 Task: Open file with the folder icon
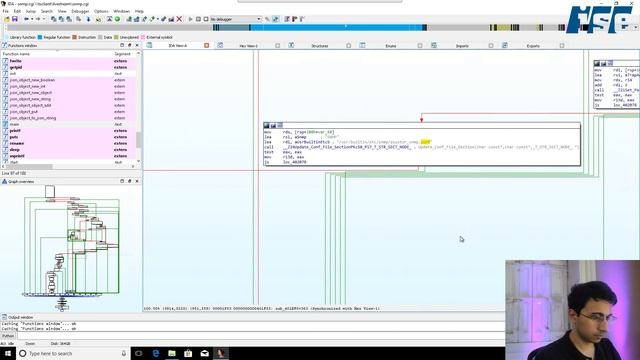click(7, 19)
